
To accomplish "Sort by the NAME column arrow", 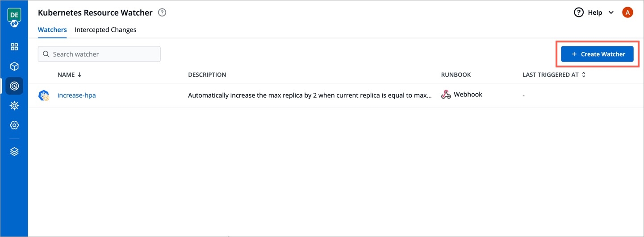I will click(79, 75).
